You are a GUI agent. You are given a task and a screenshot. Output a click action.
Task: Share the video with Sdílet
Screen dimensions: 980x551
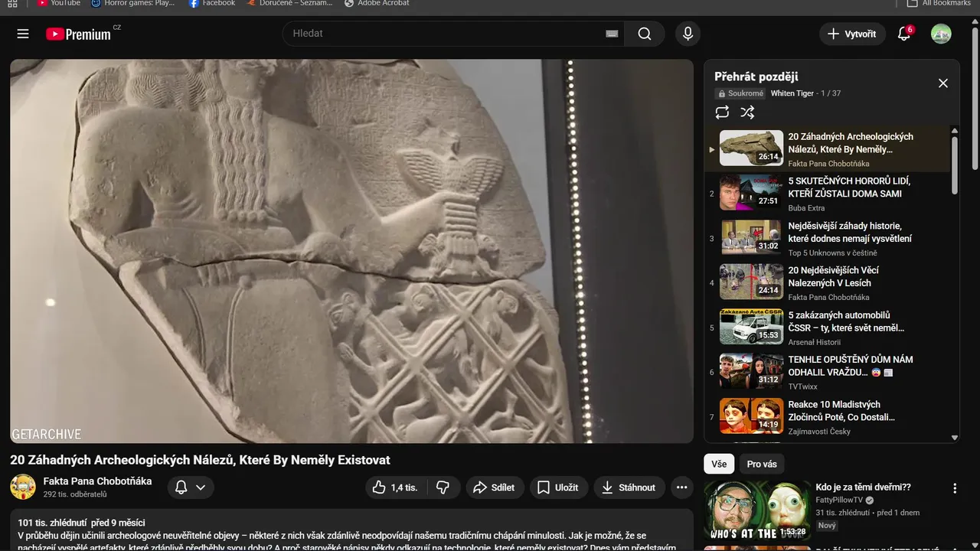494,487
